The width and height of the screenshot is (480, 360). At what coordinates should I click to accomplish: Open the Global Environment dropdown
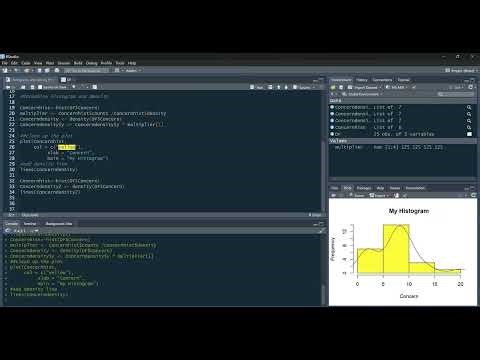[362, 94]
